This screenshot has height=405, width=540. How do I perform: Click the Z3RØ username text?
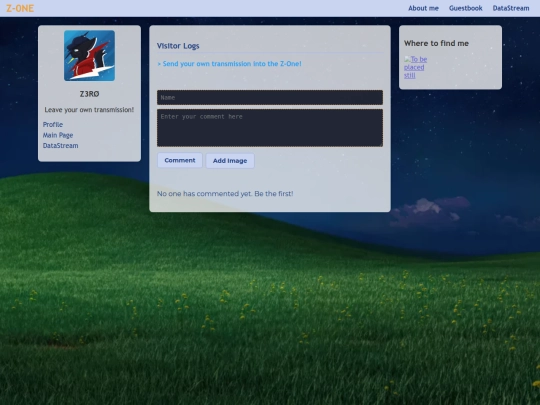[90, 94]
